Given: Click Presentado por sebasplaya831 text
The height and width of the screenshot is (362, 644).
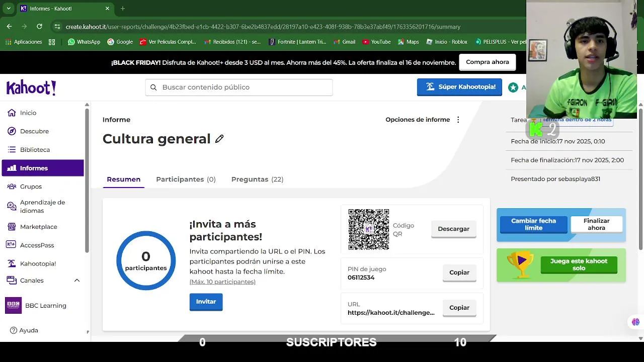Looking at the screenshot, I should (x=555, y=179).
